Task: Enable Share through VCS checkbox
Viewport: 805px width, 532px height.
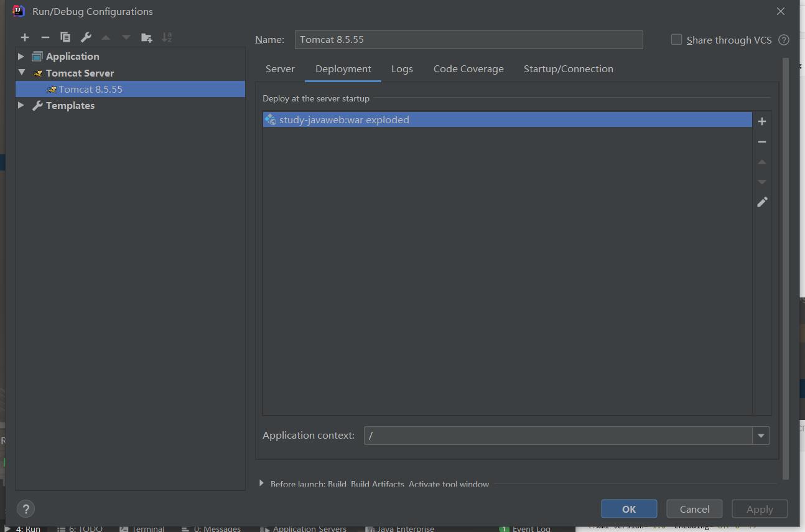Action: [676, 39]
